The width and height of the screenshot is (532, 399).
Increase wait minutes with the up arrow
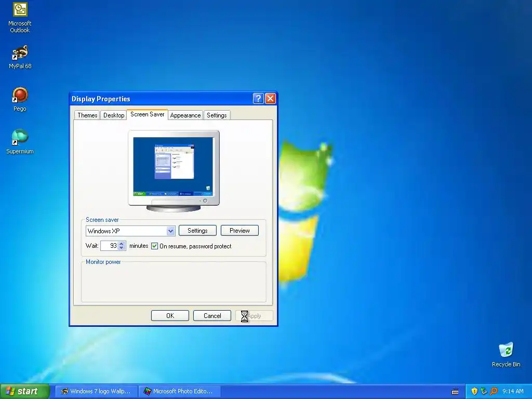pos(122,243)
